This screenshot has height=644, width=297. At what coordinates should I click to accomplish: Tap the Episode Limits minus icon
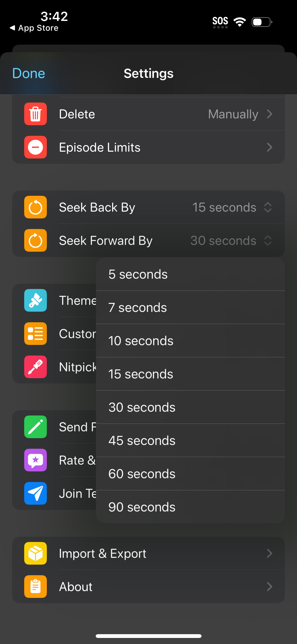pyautogui.click(x=35, y=147)
